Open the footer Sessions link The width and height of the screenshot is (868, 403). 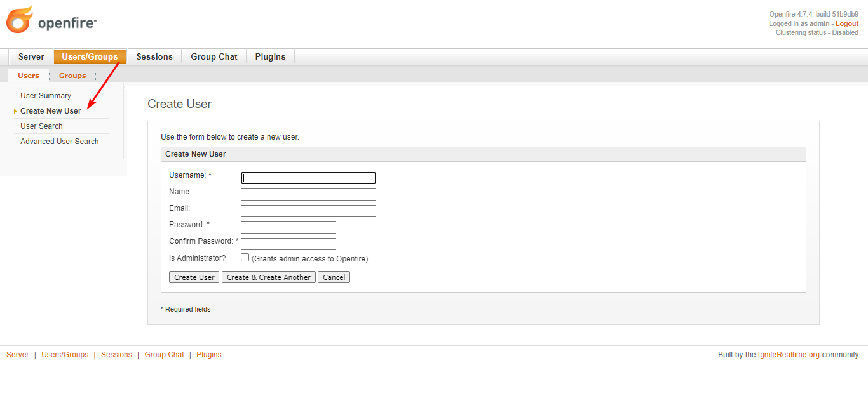pyautogui.click(x=116, y=355)
